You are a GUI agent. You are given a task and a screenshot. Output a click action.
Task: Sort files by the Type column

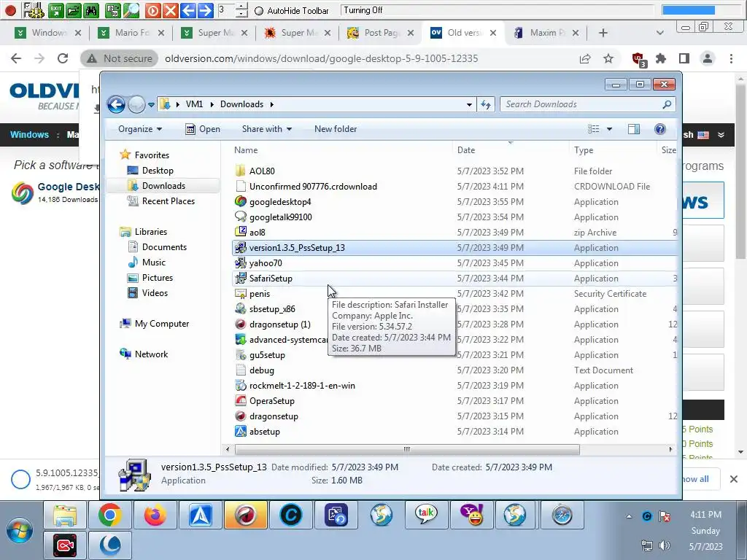pyautogui.click(x=584, y=150)
